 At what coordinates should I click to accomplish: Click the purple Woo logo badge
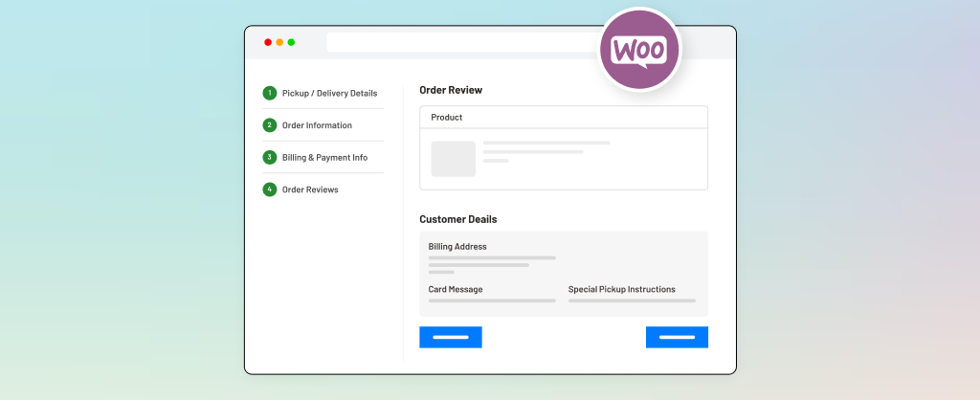639,49
